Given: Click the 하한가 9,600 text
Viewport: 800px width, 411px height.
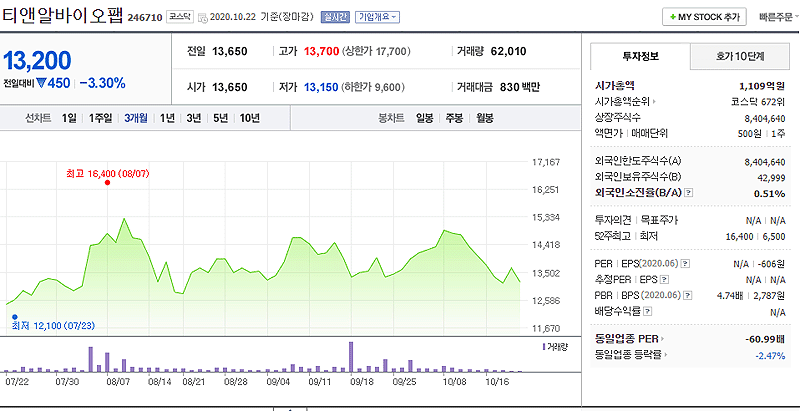Looking at the screenshot, I should click(373, 87).
